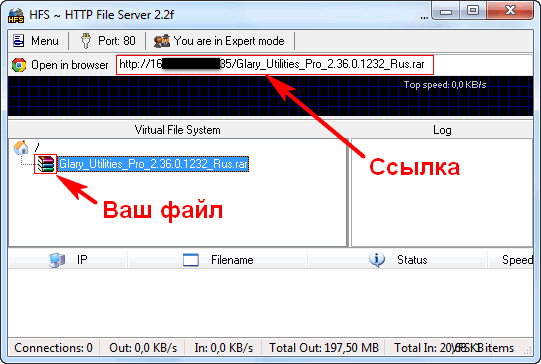Image resolution: width=541 pixels, height=364 pixels.
Task: Close the HFS window
Action: click(510, 11)
